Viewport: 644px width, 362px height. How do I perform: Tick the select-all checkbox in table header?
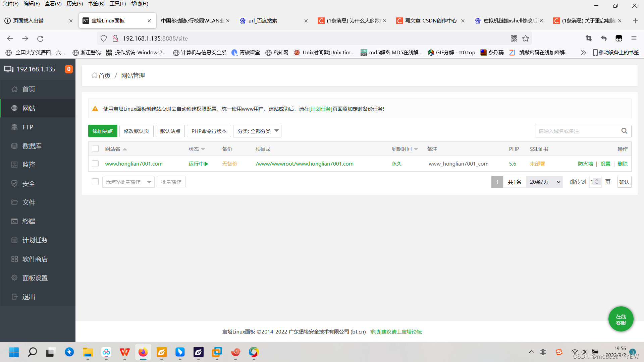pos(95,149)
